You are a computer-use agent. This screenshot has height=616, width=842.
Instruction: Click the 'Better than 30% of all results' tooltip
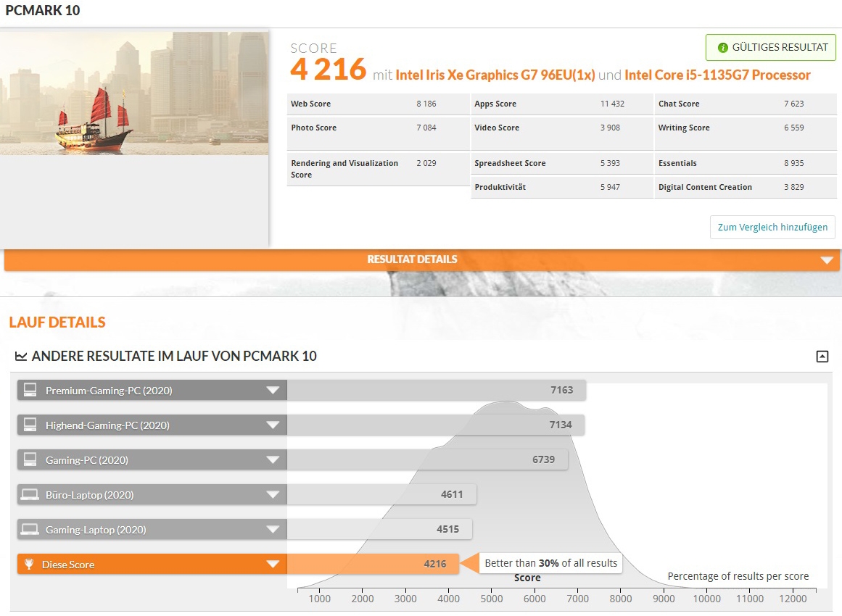550,563
